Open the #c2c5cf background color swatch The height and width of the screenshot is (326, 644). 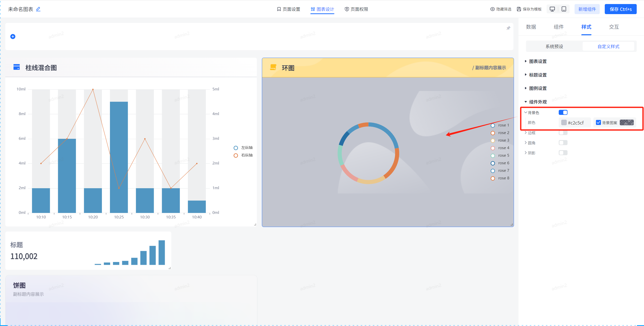tap(564, 122)
